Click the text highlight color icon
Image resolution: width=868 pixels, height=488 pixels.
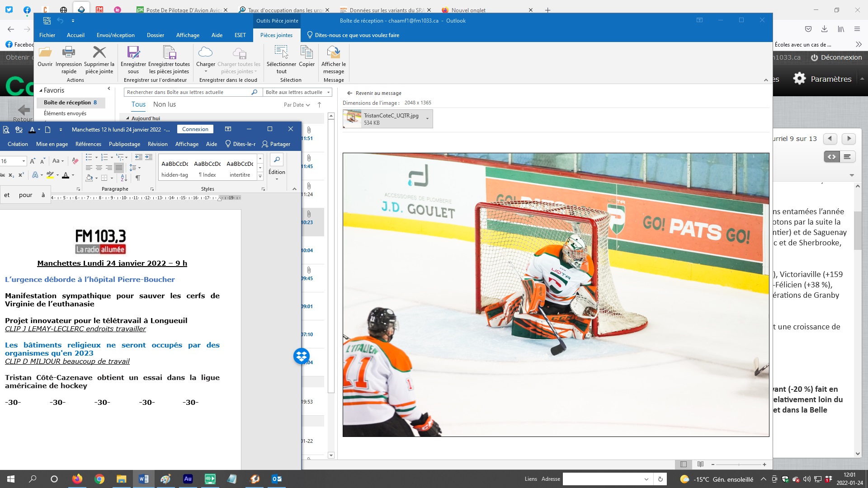pyautogui.click(x=50, y=175)
